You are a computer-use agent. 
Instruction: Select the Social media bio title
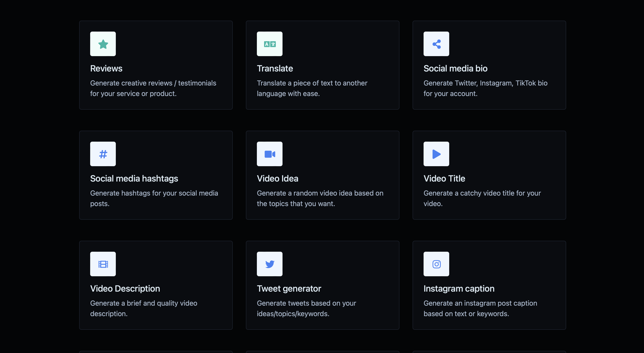pyautogui.click(x=455, y=68)
